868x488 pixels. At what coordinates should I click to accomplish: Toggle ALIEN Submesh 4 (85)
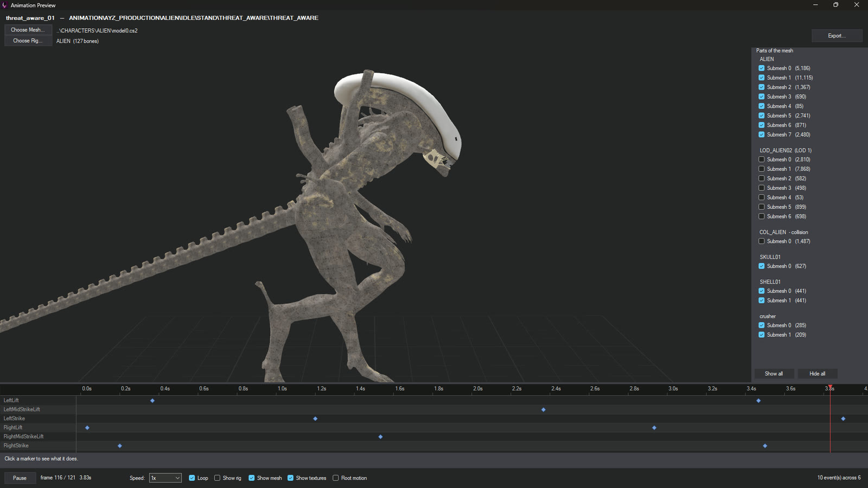[762, 106]
